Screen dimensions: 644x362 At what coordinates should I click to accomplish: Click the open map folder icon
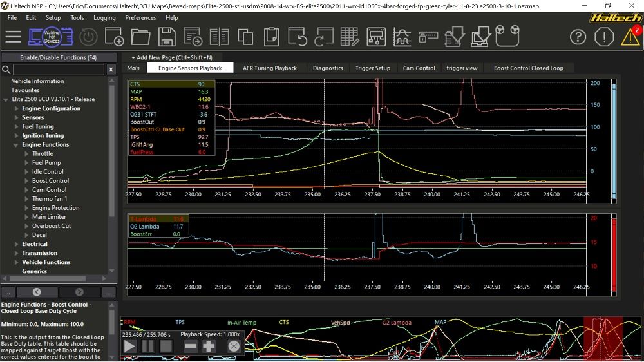click(140, 36)
